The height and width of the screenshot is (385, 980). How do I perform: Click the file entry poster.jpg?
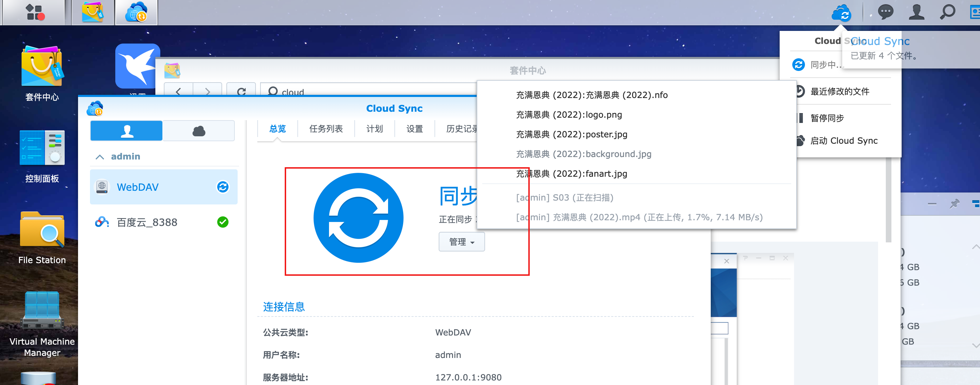click(x=572, y=135)
